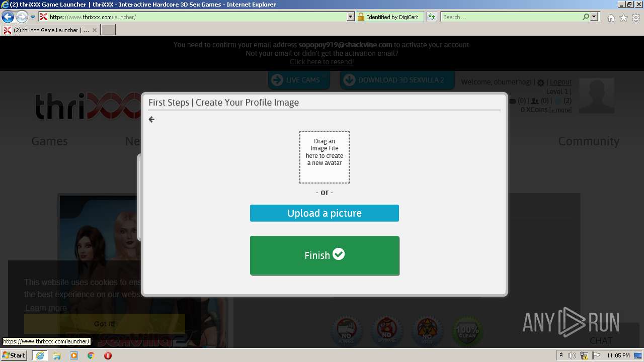
Task: Click the No Spyware badge icon
Action: pos(386,330)
